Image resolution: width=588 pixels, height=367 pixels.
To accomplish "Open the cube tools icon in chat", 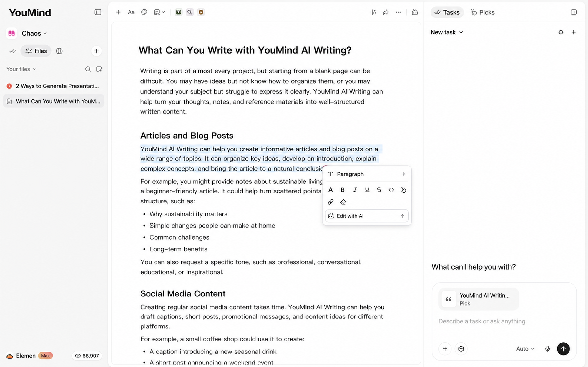I will tap(461, 349).
